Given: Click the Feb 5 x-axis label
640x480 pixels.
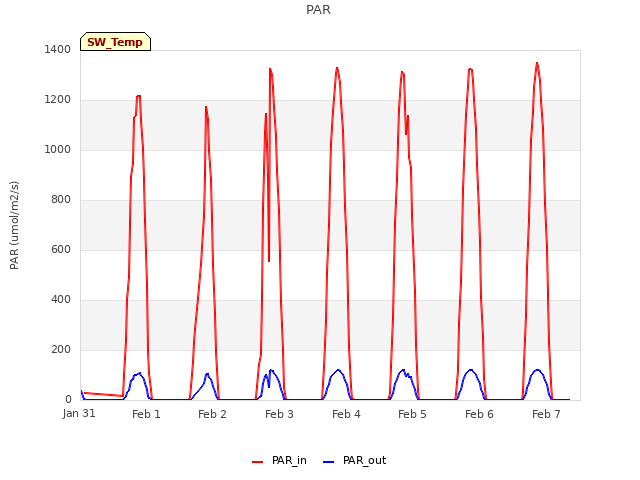Looking at the screenshot, I should coord(412,414).
